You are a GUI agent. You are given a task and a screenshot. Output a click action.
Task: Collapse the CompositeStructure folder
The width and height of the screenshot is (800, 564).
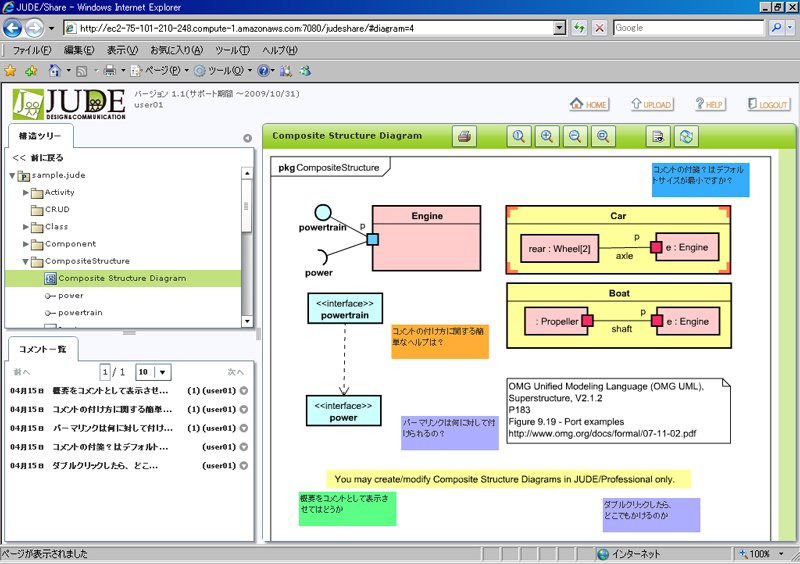pos(26,261)
